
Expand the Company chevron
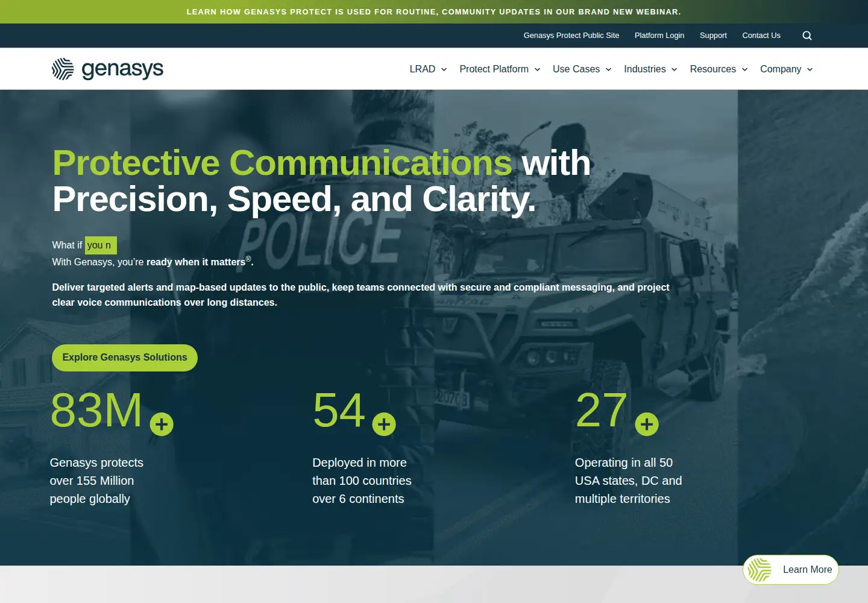click(810, 69)
